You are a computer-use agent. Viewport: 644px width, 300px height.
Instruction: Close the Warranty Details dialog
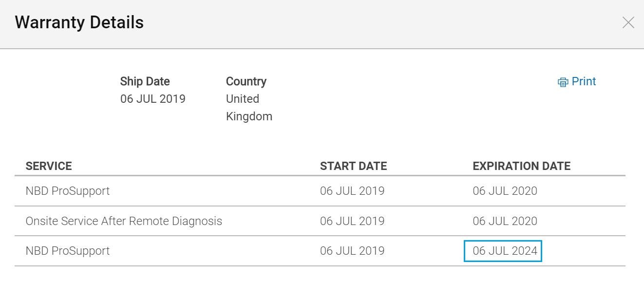[628, 22]
